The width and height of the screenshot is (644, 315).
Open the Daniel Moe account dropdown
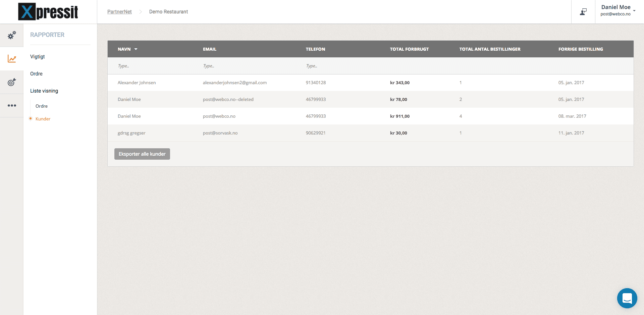pyautogui.click(x=618, y=10)
